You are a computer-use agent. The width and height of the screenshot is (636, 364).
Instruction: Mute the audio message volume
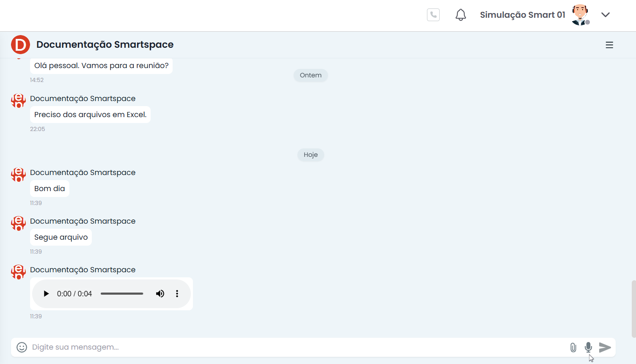(160, 294)
